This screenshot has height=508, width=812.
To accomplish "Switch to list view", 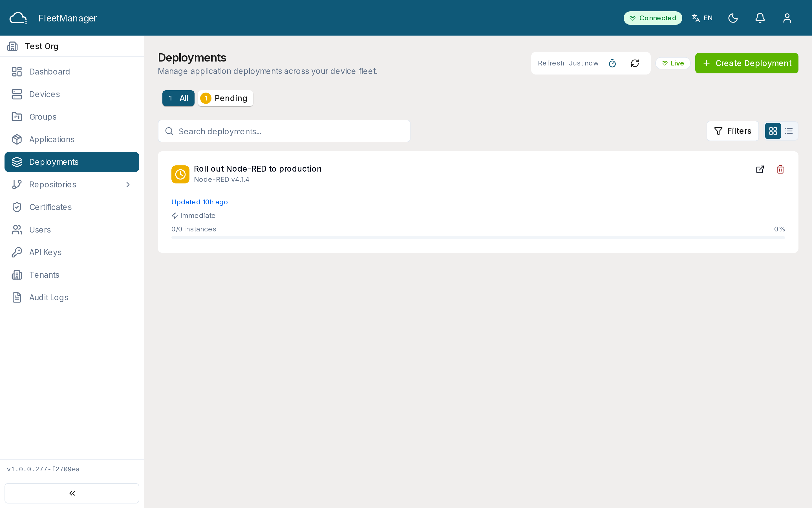I will point(789,131).
